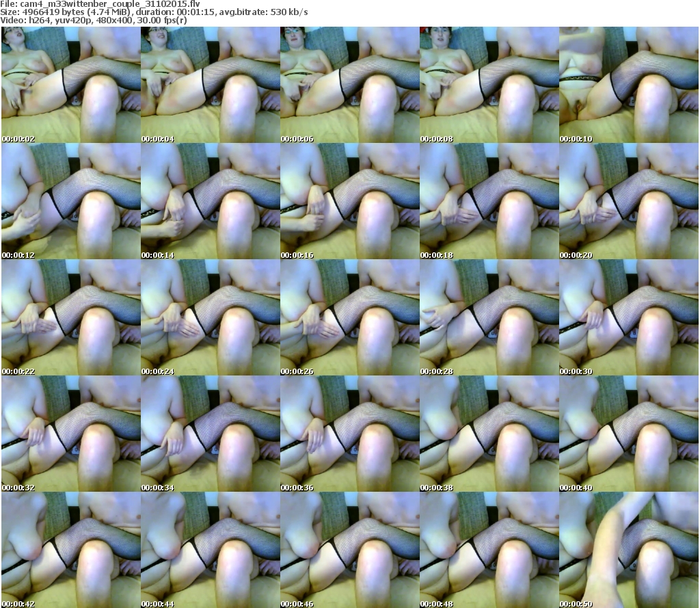
Task: Select the thumbnail stamped 00:00:02
Action: coord(70,85)
